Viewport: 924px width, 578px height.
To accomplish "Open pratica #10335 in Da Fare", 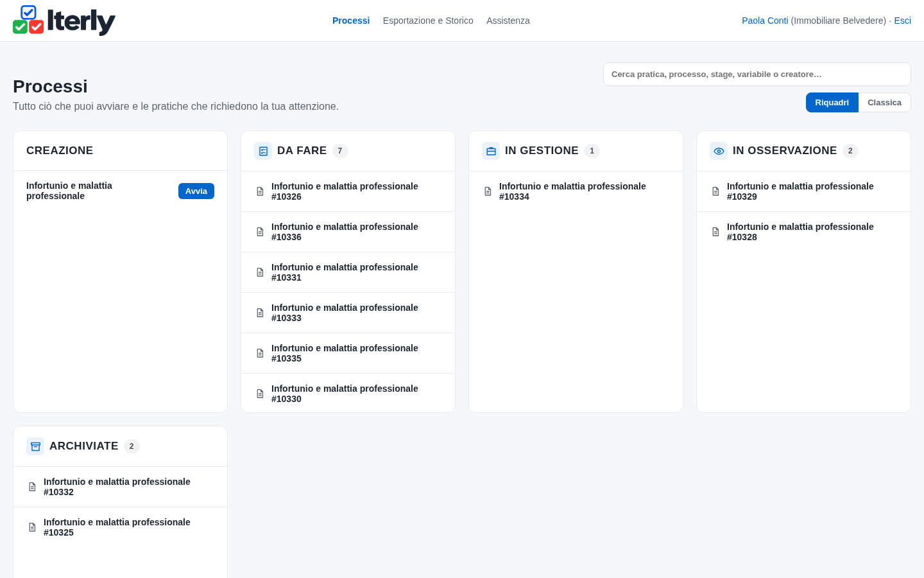I will (348, 353).
